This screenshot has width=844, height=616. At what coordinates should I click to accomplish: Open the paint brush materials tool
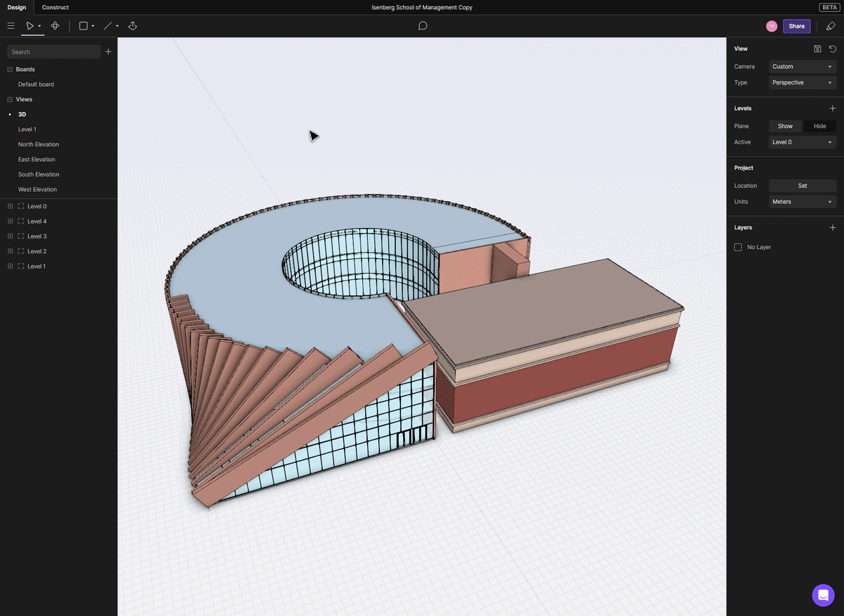(x=831, y=26)
